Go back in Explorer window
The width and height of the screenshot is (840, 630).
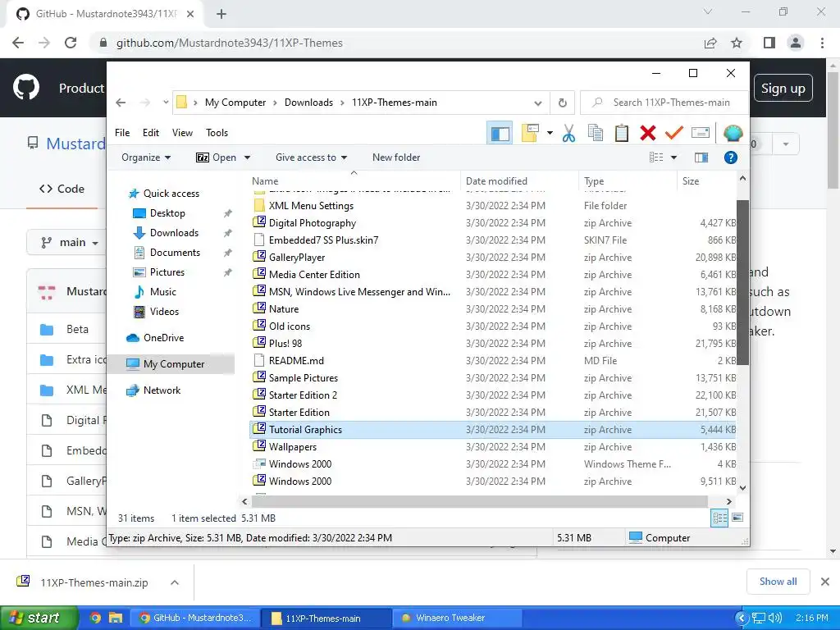(x=121, y=103)
